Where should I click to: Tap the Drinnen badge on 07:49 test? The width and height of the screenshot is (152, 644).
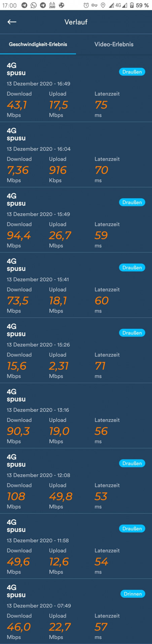[133, 594]
